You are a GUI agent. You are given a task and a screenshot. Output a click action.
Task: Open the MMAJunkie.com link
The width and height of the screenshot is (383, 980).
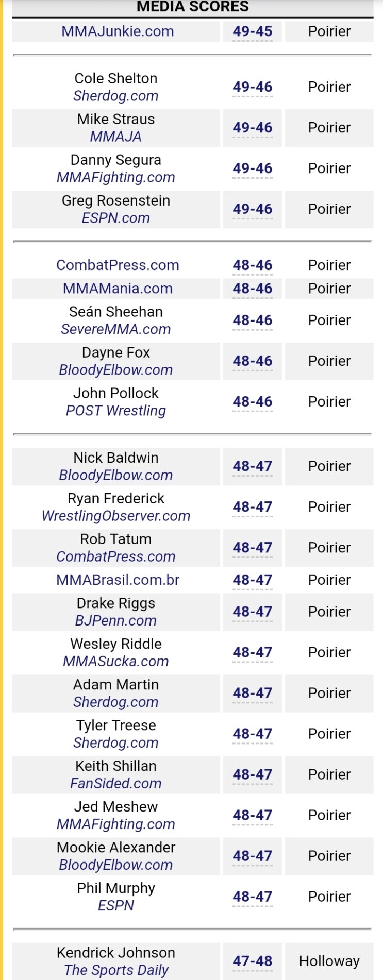pos(118,31)
